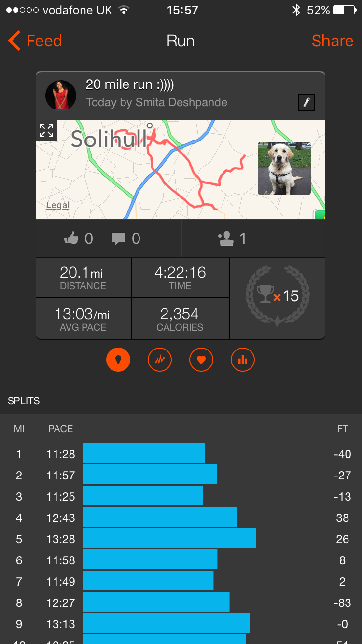Select the map pin splits tab
The image size is (362, 644).
[x=118, y=359]
